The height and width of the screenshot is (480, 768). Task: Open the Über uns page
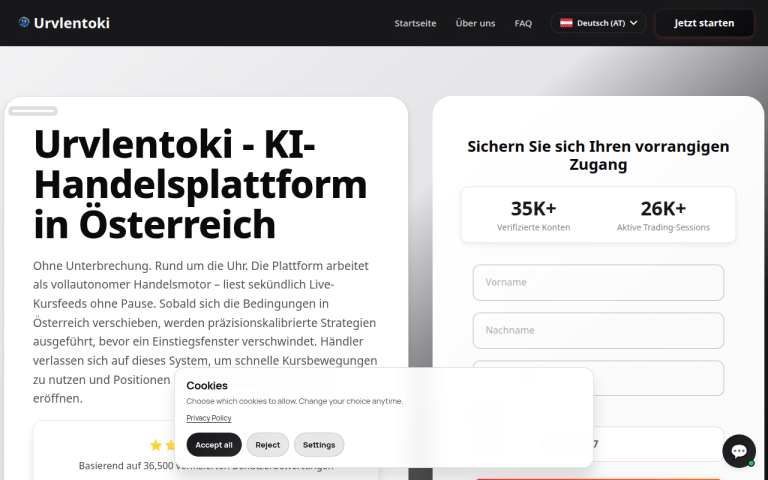[475, 23]
